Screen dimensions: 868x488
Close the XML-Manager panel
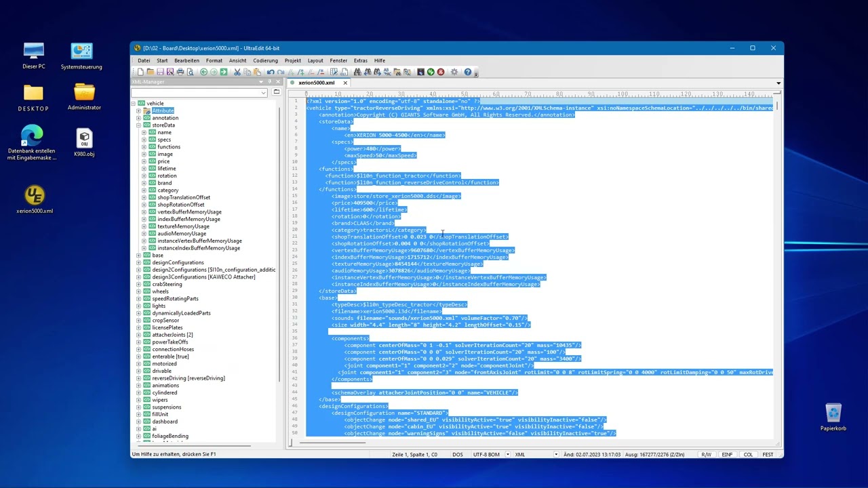[277, 82]
